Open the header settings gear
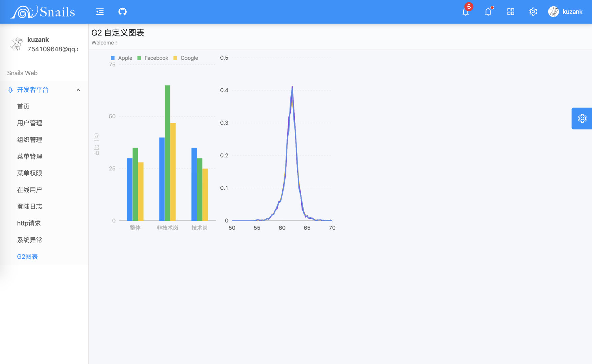592x364 pixels. coord(533,12)
